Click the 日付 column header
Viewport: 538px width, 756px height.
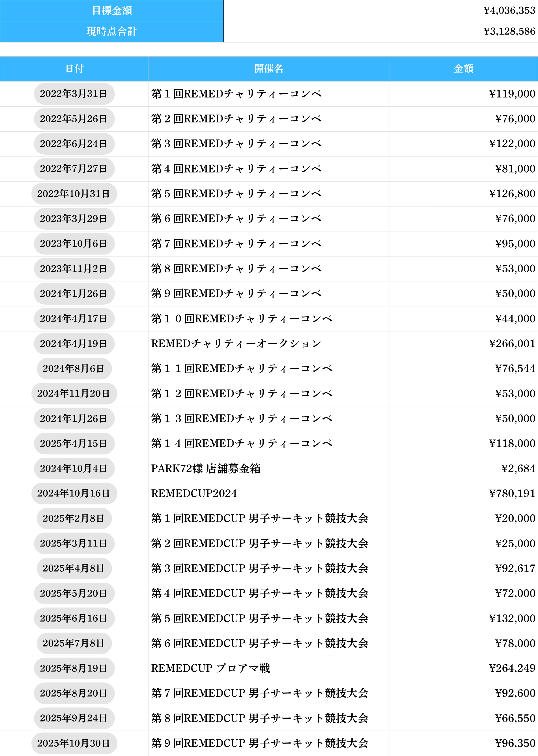pos(74,68)
